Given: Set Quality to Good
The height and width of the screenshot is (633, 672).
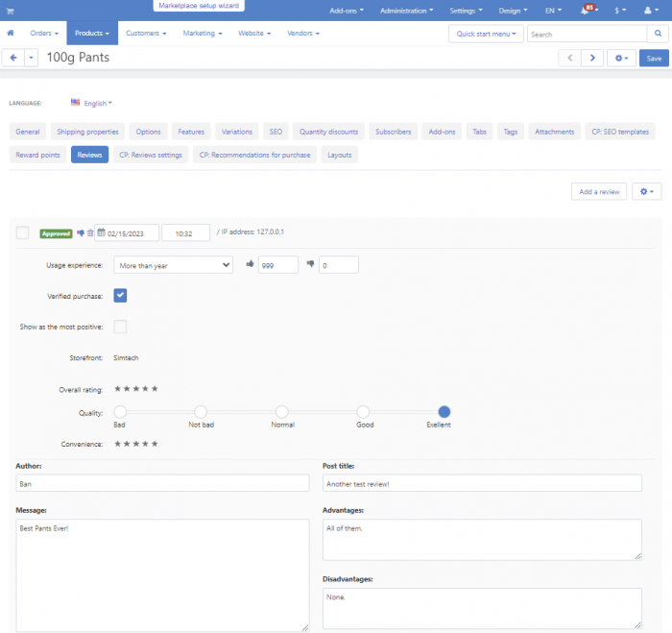Looking at the screenshot, I should pos(363,412).
